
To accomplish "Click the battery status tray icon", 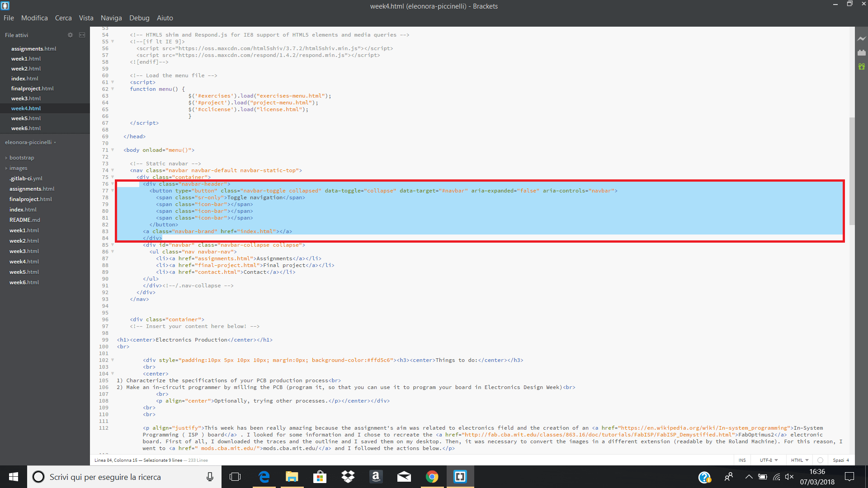I will coord(763,477).
